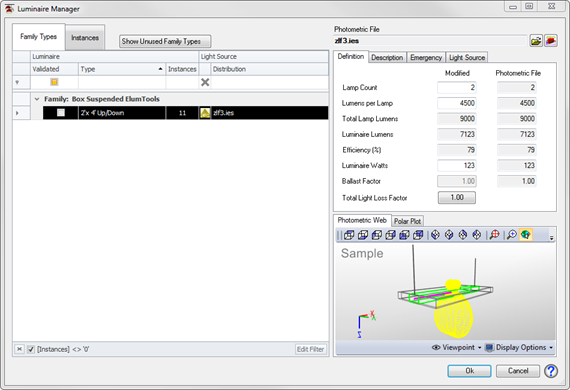Open the view toolbar overflow arrow
This screenshot has width=570, height=390.
point(551,238)
